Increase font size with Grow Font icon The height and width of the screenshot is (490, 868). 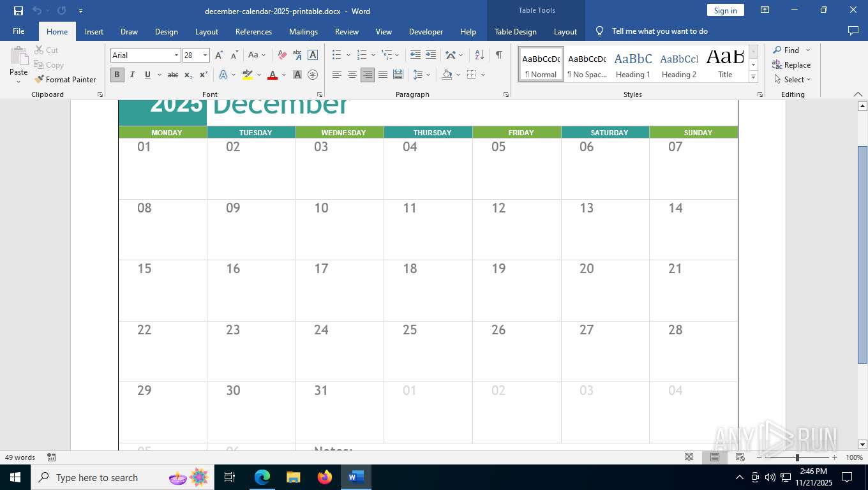219,55
